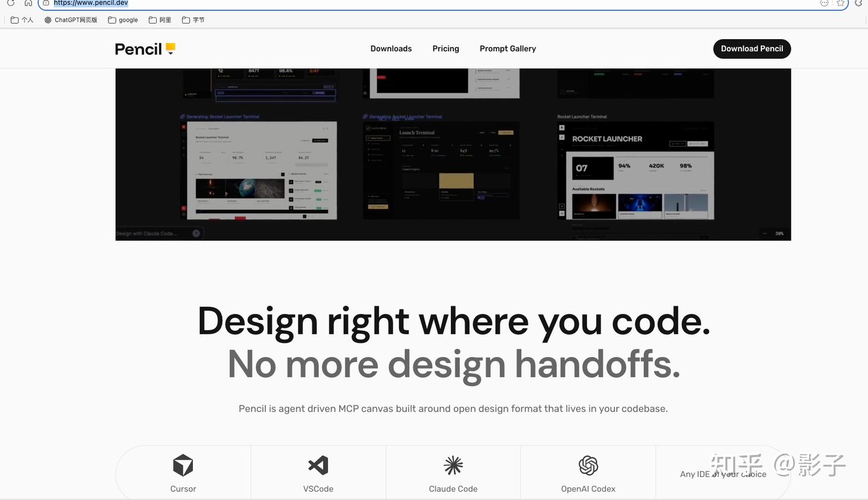868x500 pixels.
Task: Open the Launch Terminal dark gold design frame
Action: (441, 170)
